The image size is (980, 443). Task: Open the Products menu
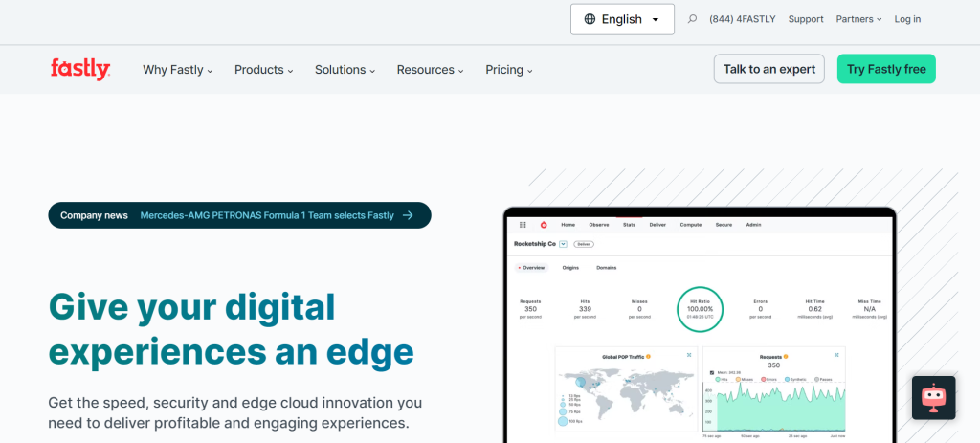click(x=264, y=70)
